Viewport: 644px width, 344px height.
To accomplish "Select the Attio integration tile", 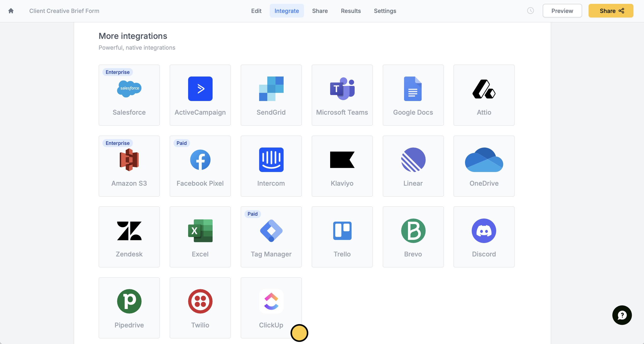I will click(x=484, y=95).
